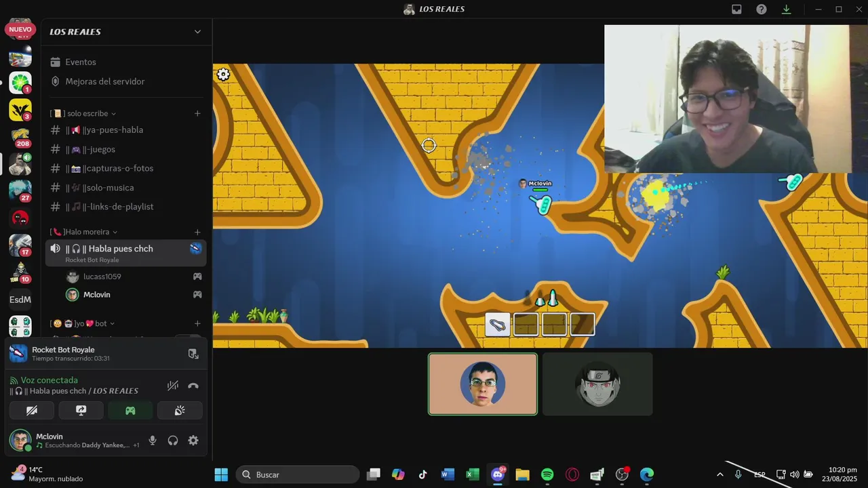Open Excel from the taskbar
The width and height of the screenshot is (868, 488).
click(473, 474)
